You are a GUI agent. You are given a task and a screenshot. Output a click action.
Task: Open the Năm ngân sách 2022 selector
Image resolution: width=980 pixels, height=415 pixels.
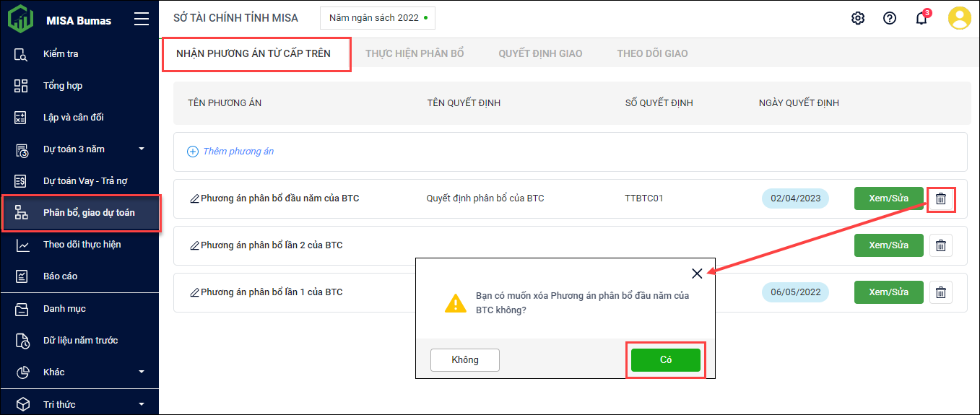pos(378,18)
